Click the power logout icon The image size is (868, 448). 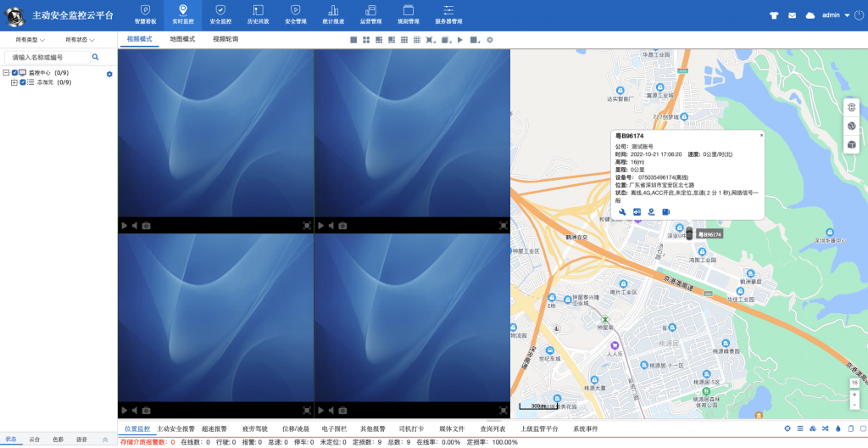(860, 15)
